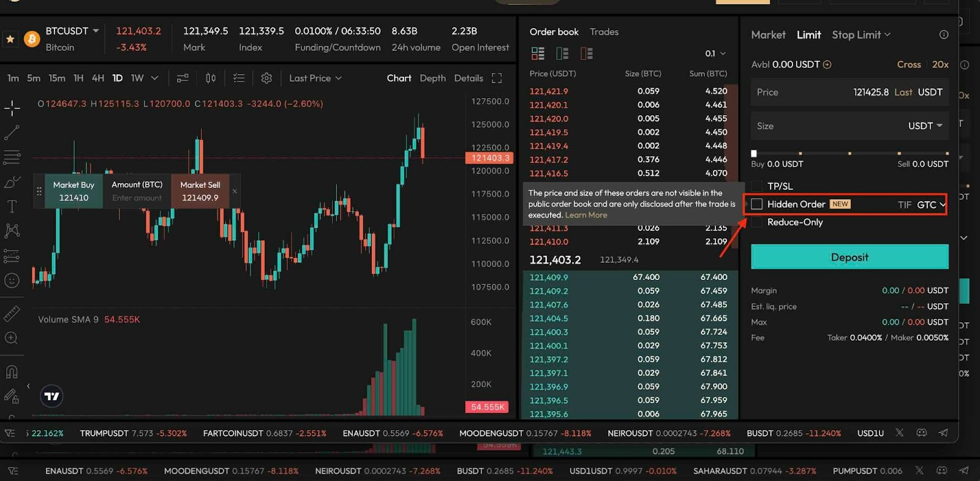The width and height of the screenshot is (980, 481).
Task: Click the Size input field
Action: click(x=827, y=126)
